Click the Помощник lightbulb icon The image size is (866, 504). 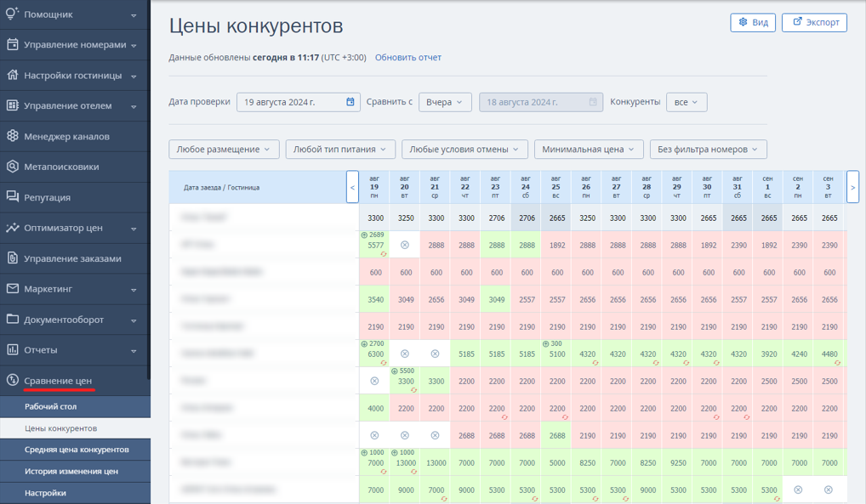12,14
